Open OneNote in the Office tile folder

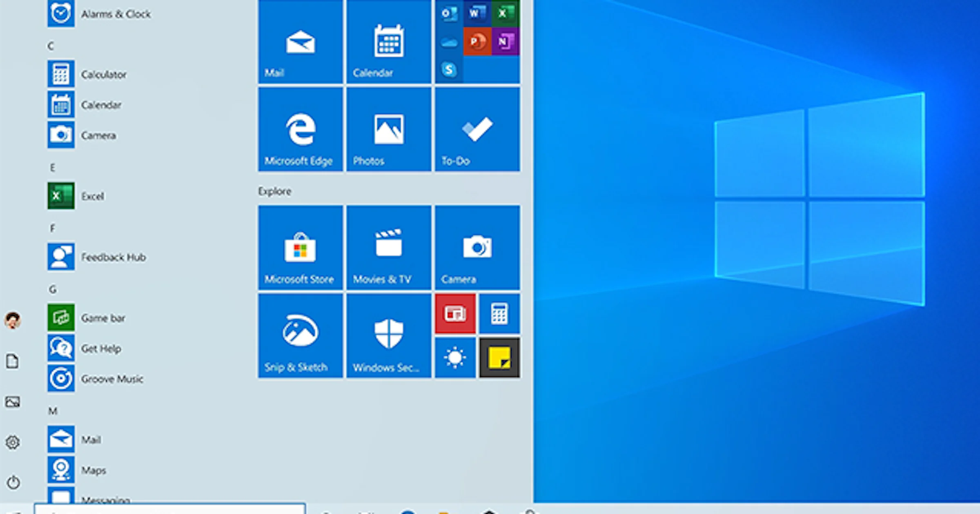[506, 42]
